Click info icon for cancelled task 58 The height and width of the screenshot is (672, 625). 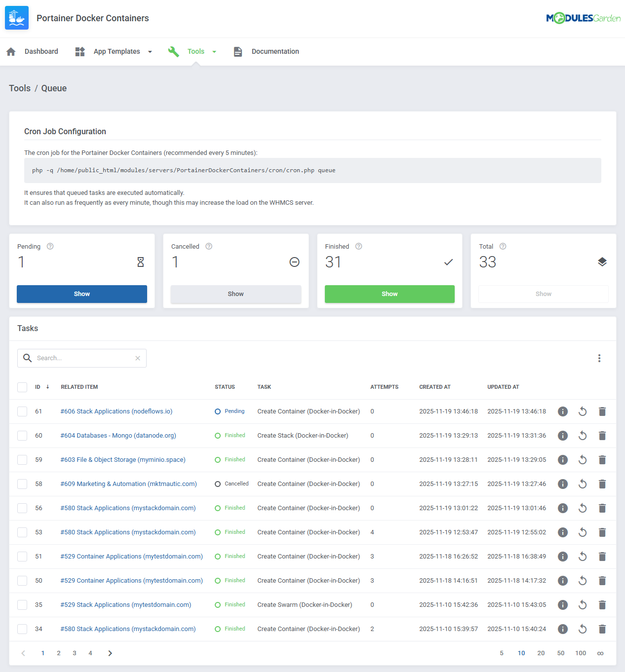point(562,484)
